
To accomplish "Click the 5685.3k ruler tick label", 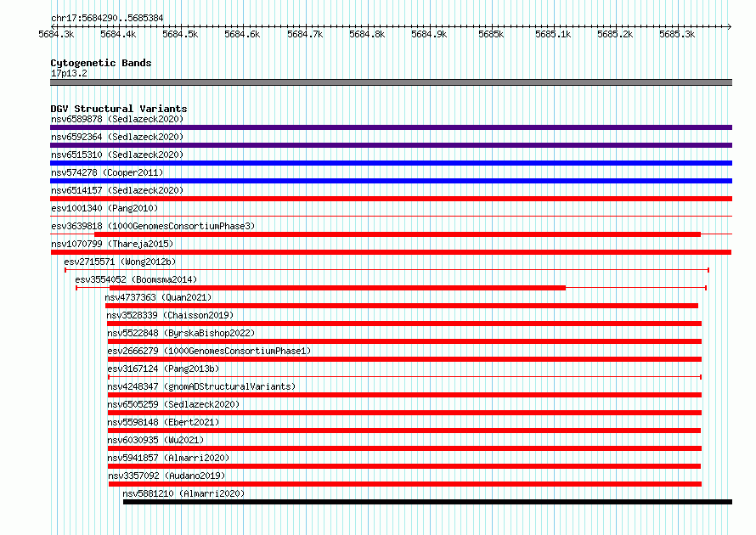I will coord(677,34).
